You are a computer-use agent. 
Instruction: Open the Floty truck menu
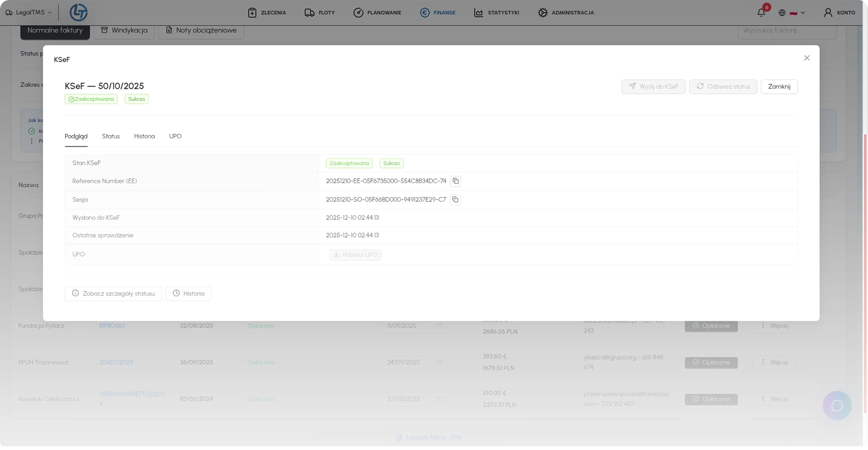point(320,13)
